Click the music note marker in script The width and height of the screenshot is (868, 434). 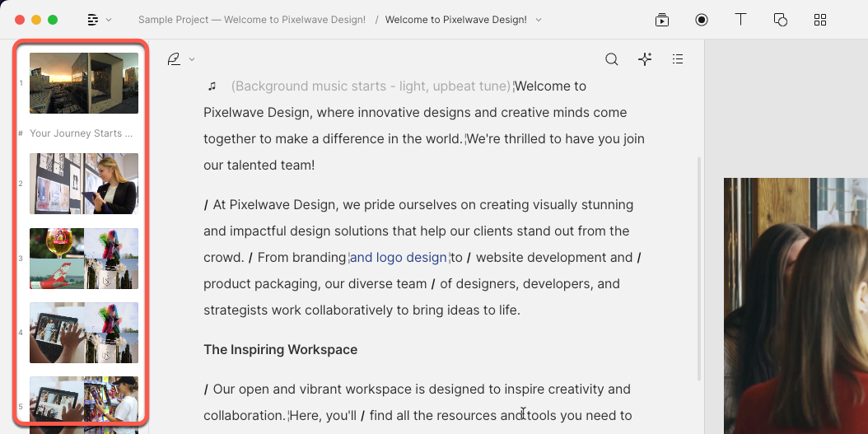coord(212,86)
